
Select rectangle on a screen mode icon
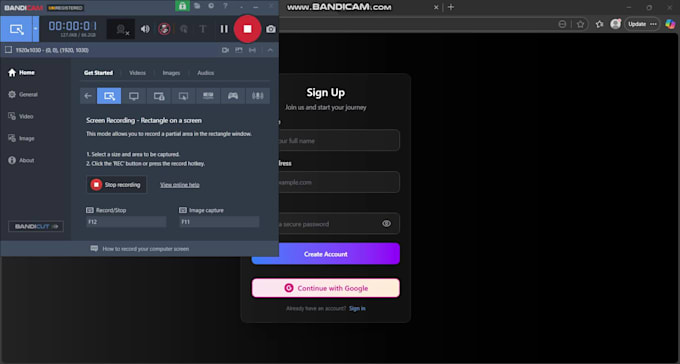click(109, 96)
